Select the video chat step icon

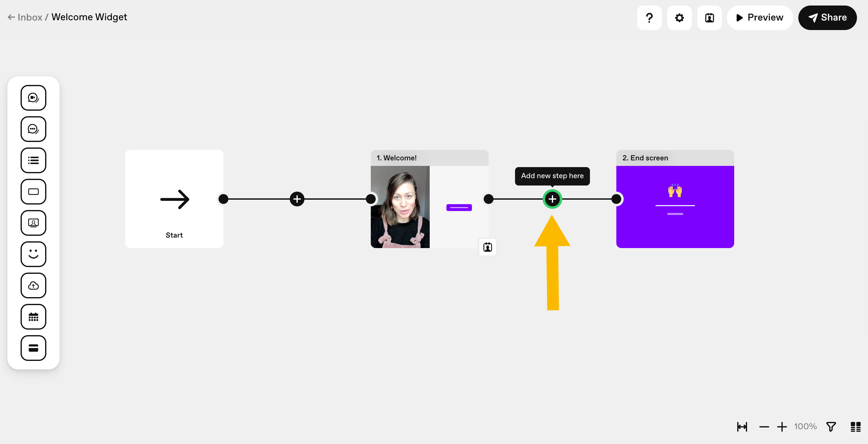pyautogui.click(x=33, y=98)
